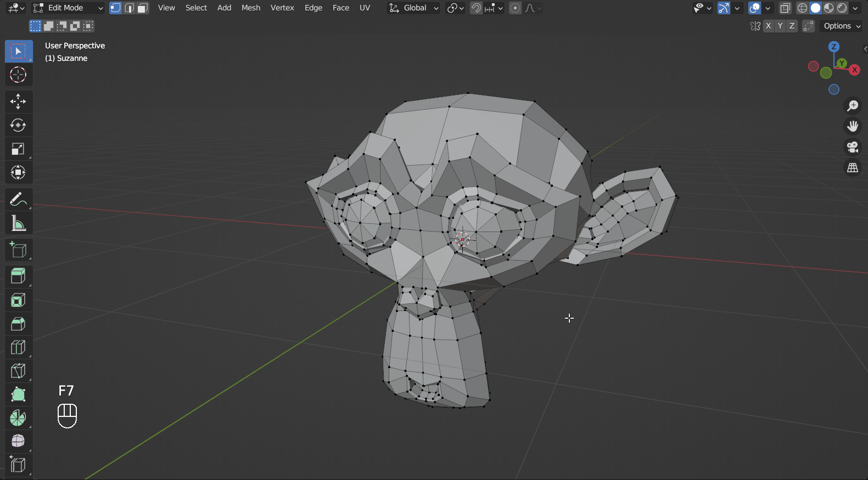Expand the overlays settings dropdown arrow

pos(768,8)
